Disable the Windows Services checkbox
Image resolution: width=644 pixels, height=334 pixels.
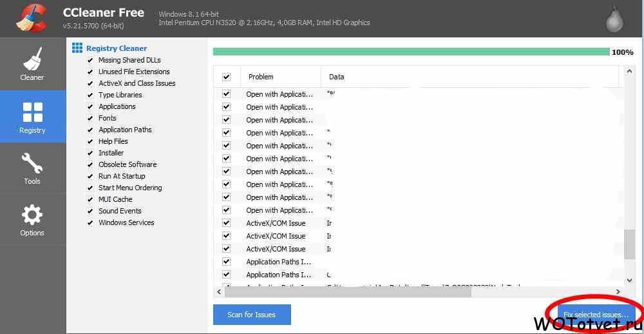pos(90,222)
